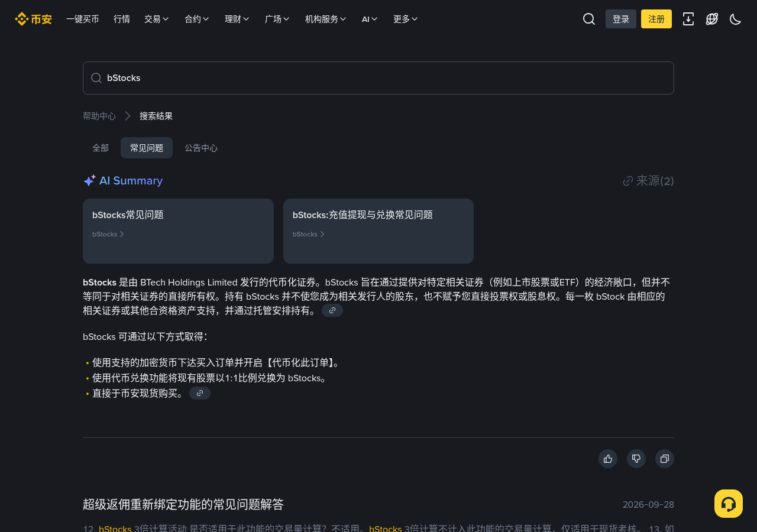Click bStocks category link in first card
The height and width of the screenshot is (532, 757).
coord(108,234)
